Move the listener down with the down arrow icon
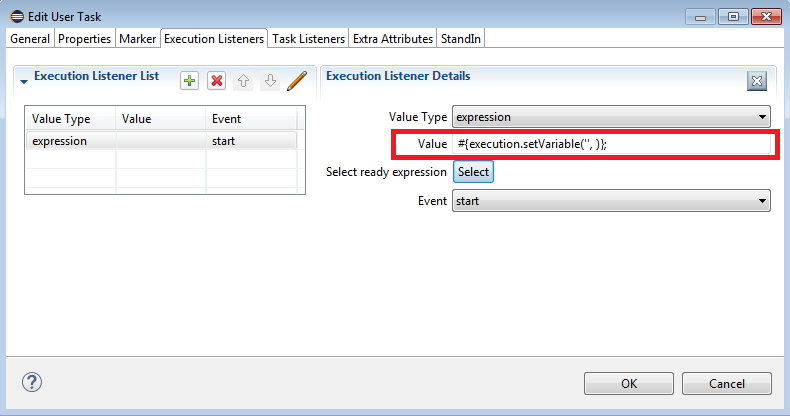 270,81
